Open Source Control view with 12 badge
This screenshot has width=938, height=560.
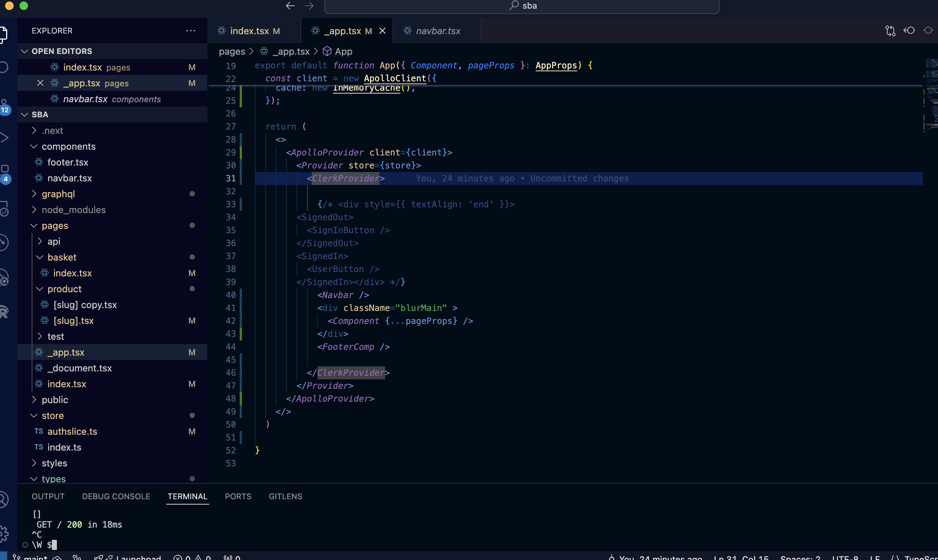click(4, 106)
